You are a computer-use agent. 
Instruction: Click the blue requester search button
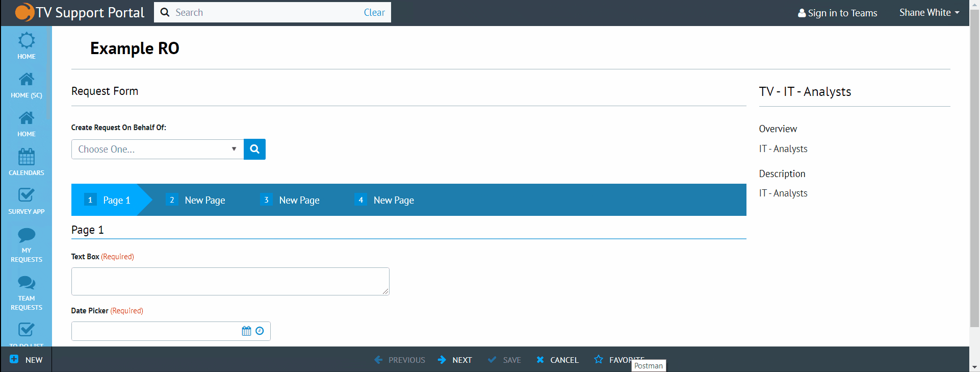(254, 149)
